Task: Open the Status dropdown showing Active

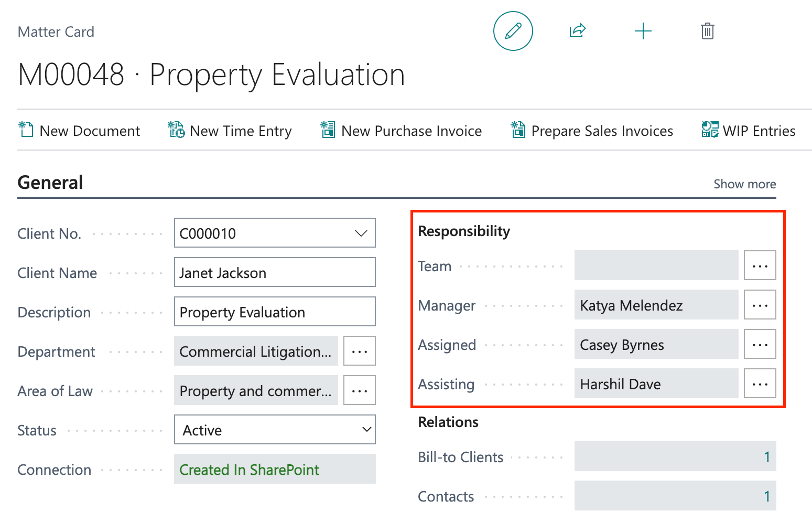Action: pyautogui.click(x=275, y=430)
